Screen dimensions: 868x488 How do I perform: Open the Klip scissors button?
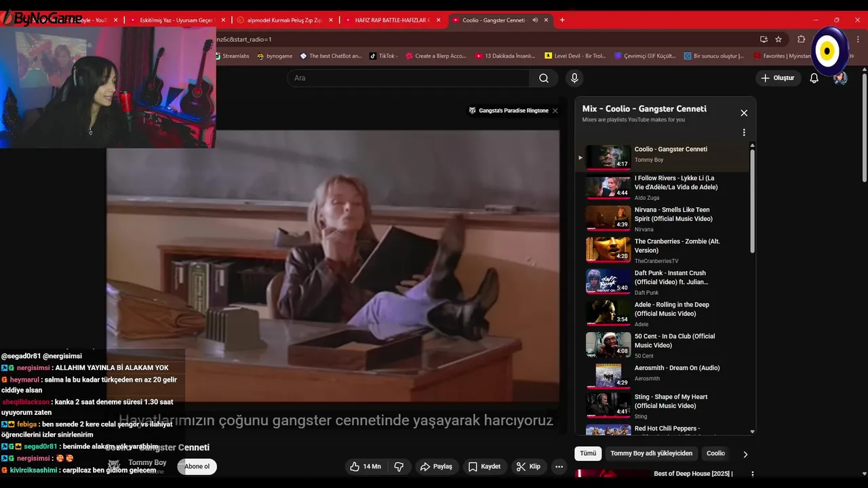click(x=528, y=466)
